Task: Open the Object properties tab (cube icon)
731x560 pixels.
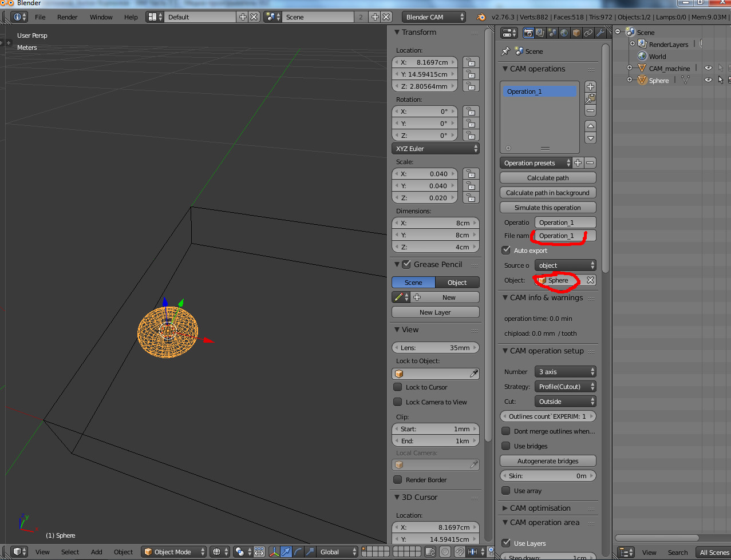Action: tap(576, 33)
